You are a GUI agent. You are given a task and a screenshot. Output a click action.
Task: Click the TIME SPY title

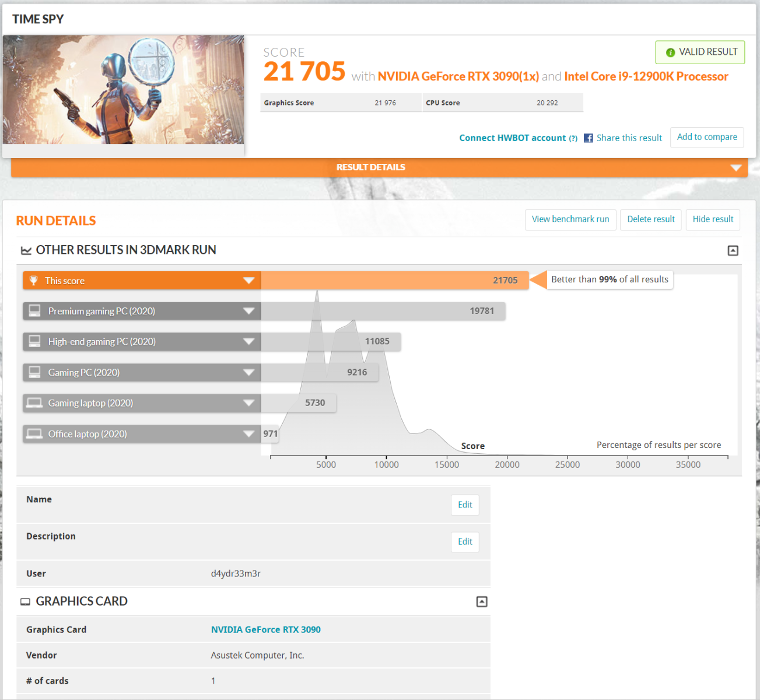point(38,19)
